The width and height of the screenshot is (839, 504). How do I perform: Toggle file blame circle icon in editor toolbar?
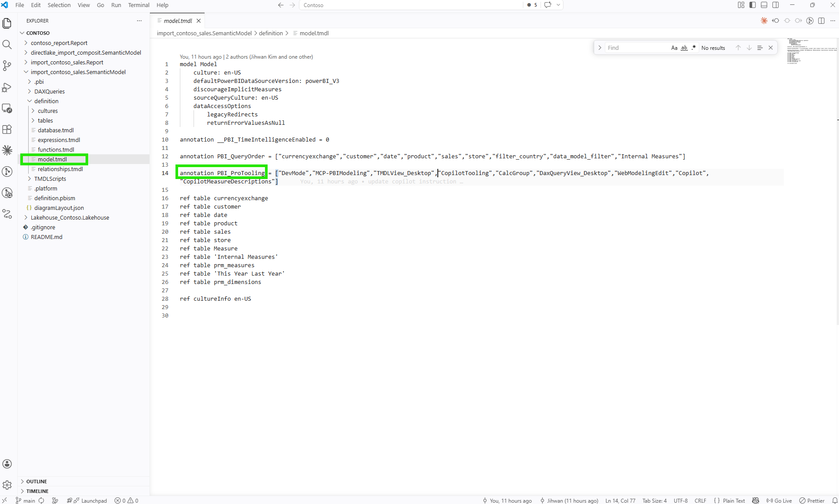[787, 21]
